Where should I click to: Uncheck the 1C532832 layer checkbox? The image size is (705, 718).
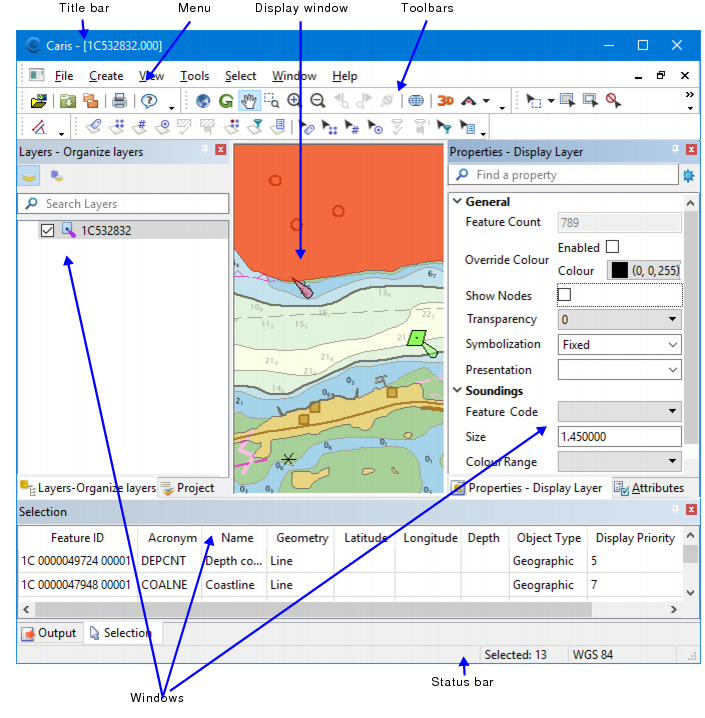point(47,230)
